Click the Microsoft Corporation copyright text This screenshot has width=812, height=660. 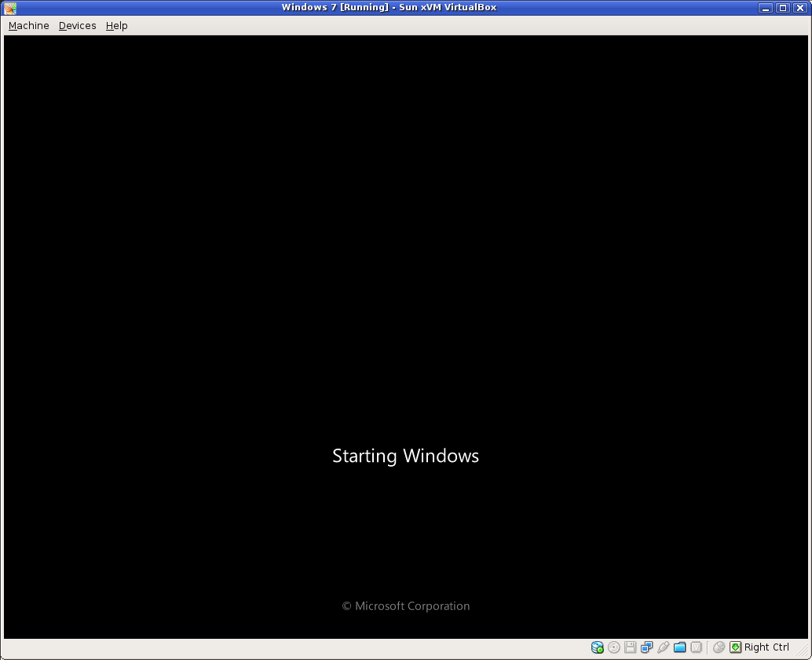pos(405,606)
